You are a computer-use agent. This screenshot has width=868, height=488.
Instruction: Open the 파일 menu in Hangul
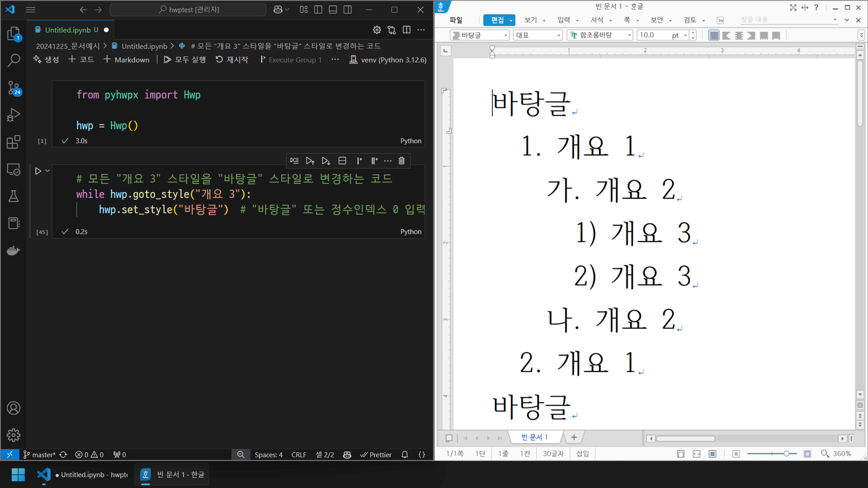[x=456, y=20]
